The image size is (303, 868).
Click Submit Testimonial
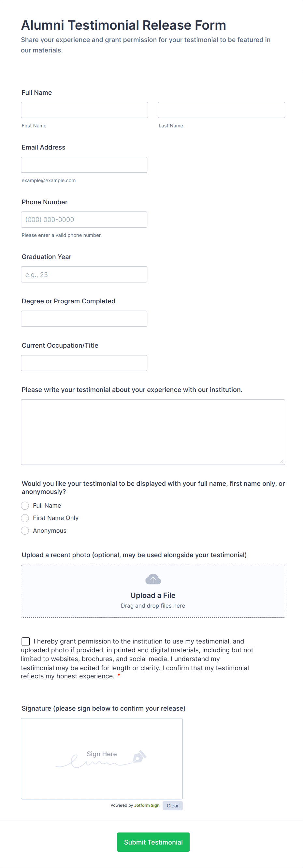(x=153, y=842)
